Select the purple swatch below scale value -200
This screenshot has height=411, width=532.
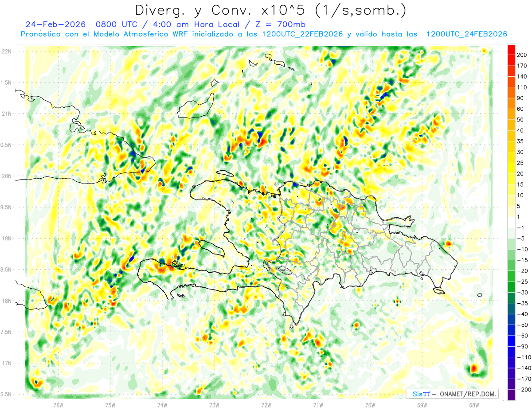[x=511, y=395]
